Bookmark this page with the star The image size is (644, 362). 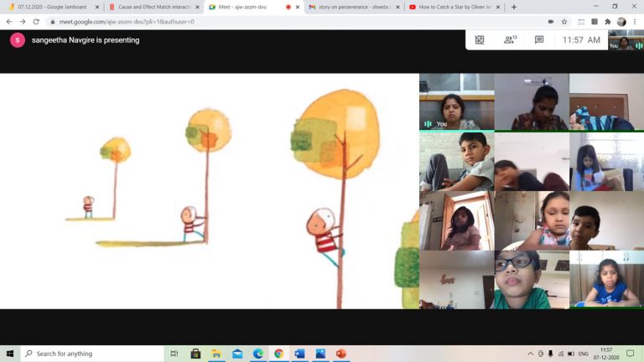(564, 22)
